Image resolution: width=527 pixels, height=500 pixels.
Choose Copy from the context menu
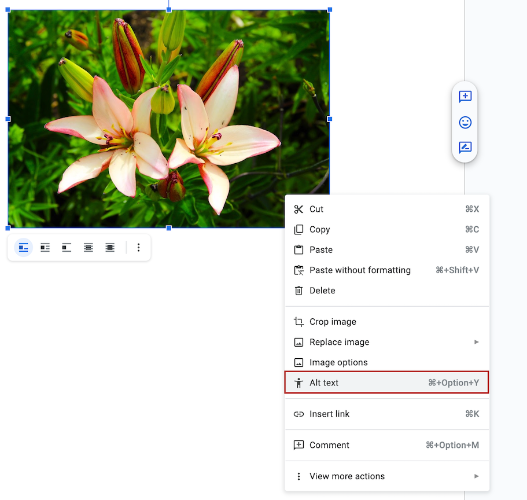coord(387,230)
